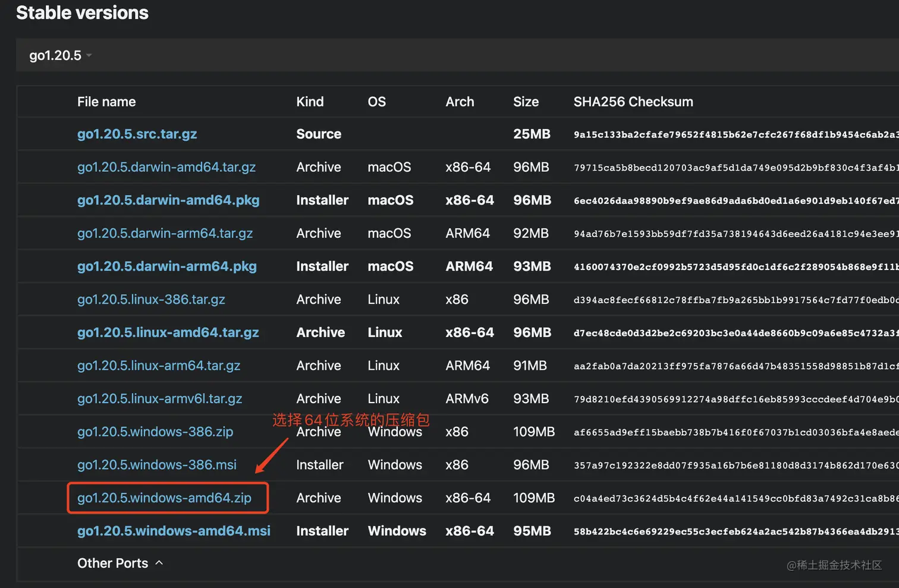Click Windows OS cell in windows-amd64.msi row
Image resolution: width=899 pixels, height=588 pixels.
pos(397,531)
